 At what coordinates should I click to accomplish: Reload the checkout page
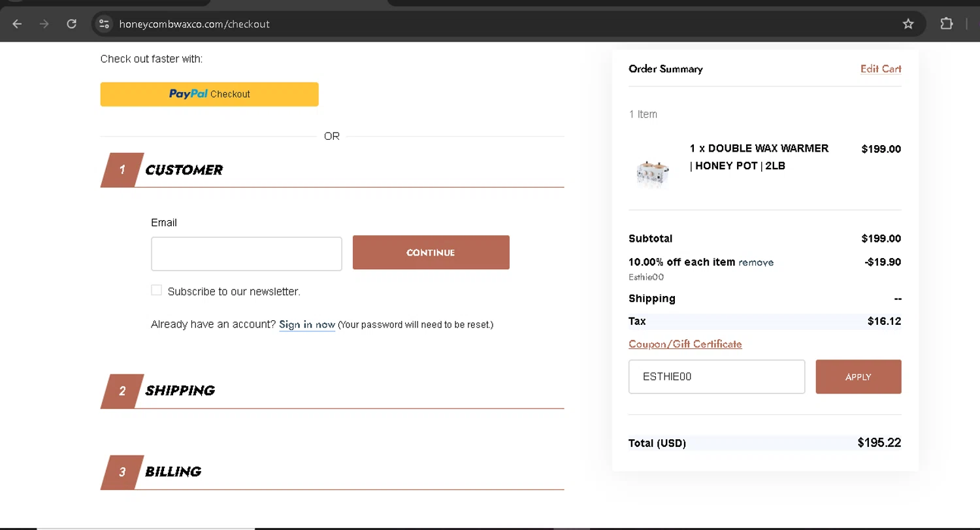click(72, 24)
